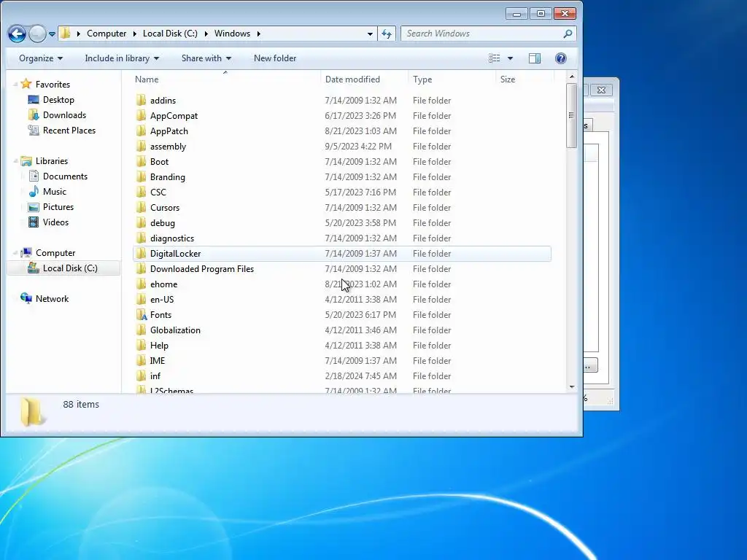
Task: Select the AppPatch folder icon
Action: tap(141, 131)
